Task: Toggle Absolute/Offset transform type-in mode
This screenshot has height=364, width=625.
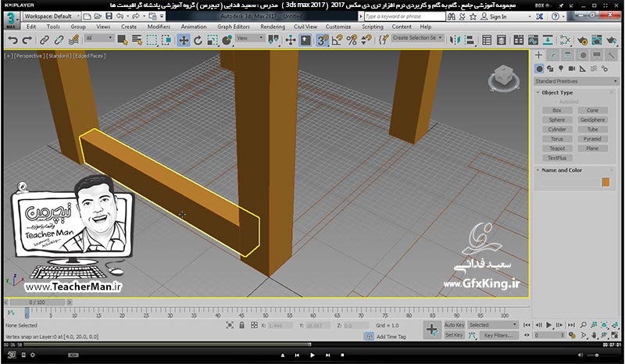Action: pos(254,325)
